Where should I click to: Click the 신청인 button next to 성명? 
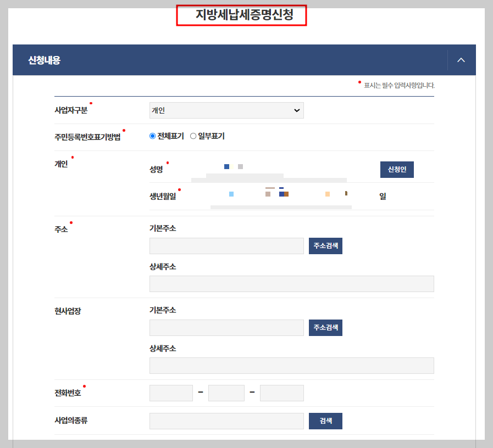coord(397,169)
